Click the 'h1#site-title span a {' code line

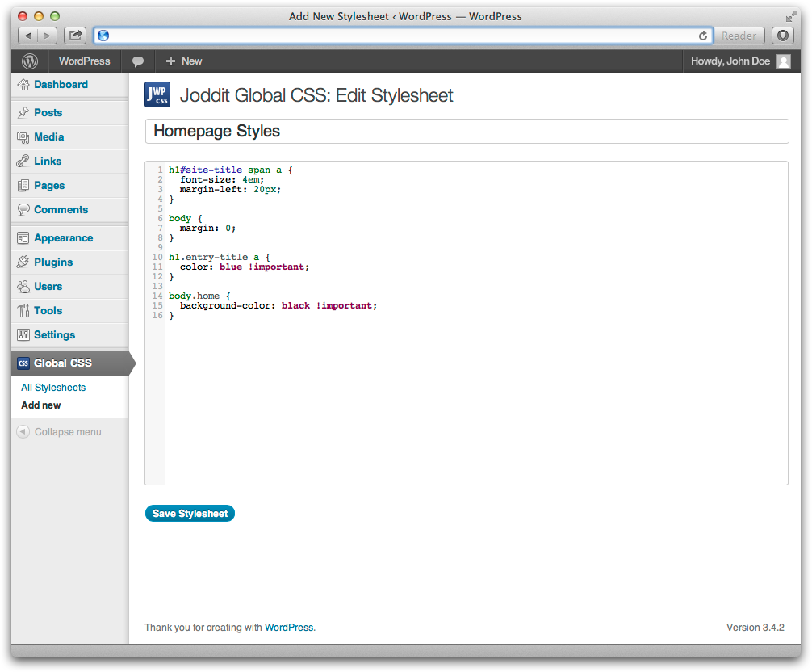231,170
